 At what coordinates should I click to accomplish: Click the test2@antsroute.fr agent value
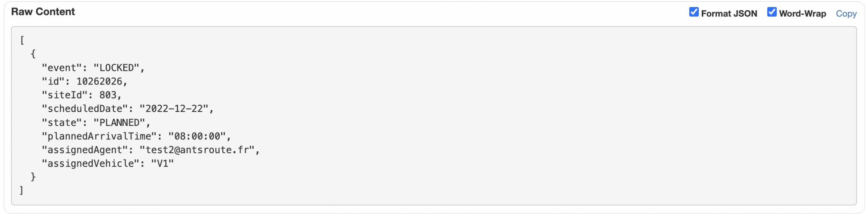point(197,150)
